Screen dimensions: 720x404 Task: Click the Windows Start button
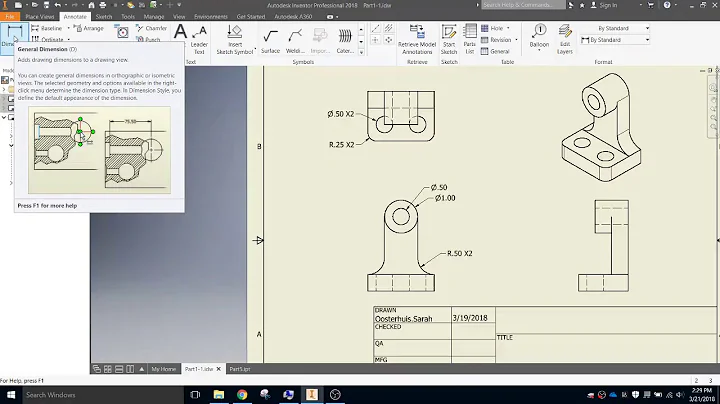[11, 395]
